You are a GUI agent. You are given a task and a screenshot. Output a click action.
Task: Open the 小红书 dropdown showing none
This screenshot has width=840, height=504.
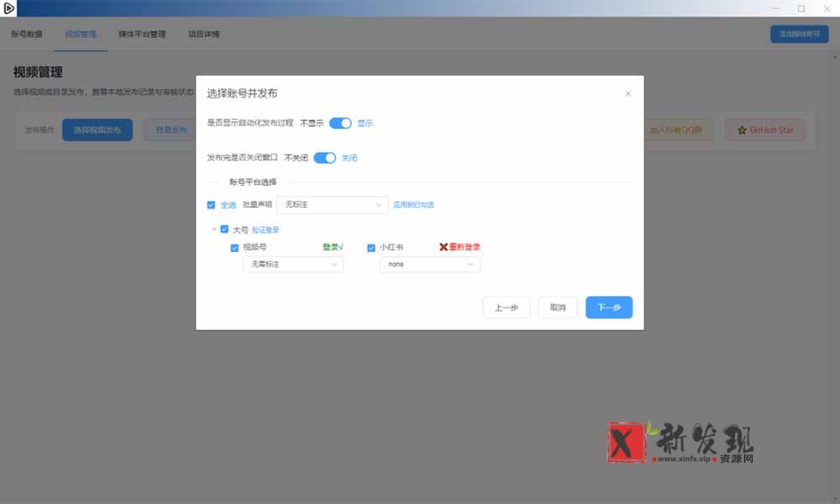[x=430, y=265]
